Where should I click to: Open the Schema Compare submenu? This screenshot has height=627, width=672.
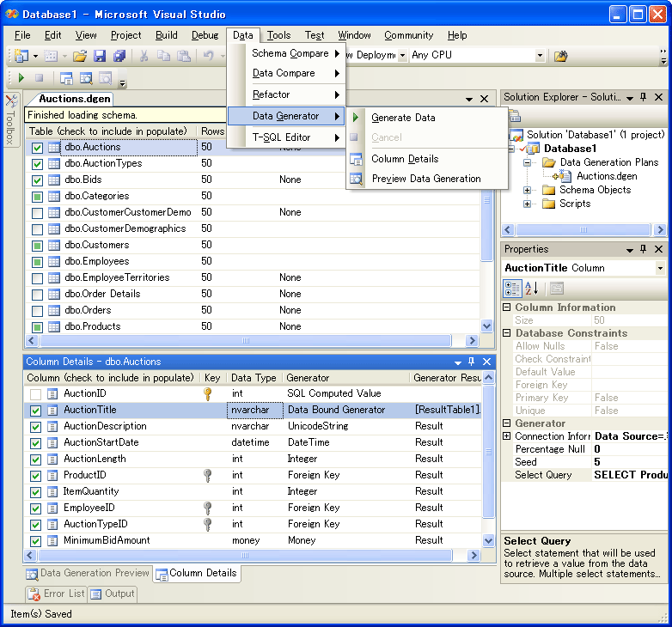pos(290,53)
